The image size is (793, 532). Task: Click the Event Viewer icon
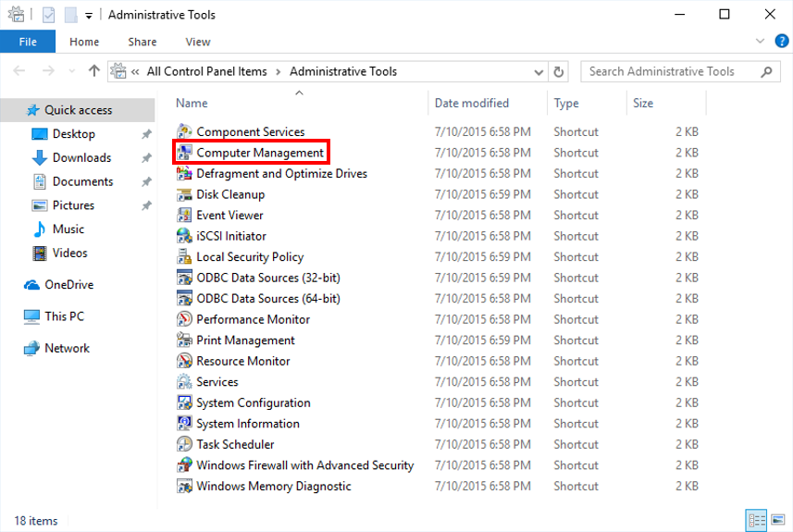point(184,215)
